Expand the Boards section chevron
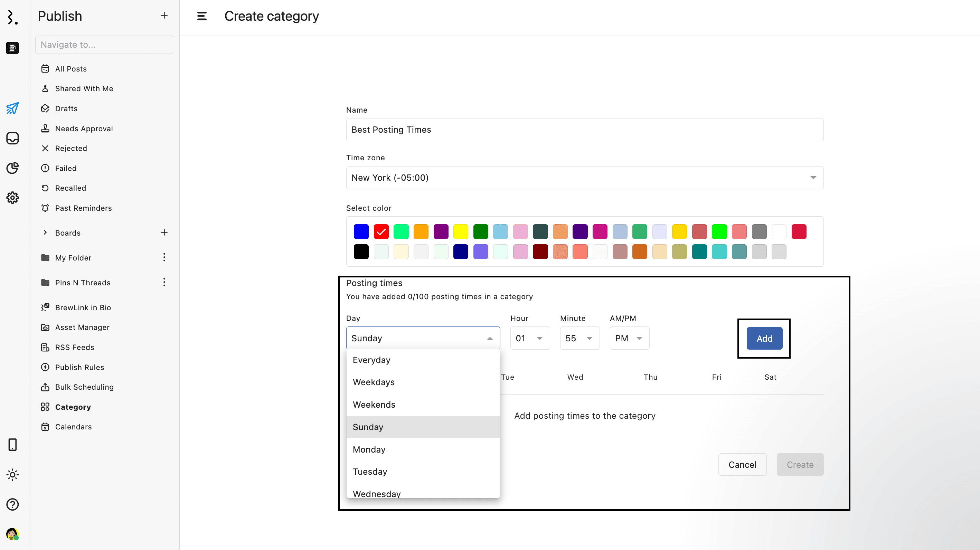Viewport: 980px width, 550px height. tap(45, 233)
